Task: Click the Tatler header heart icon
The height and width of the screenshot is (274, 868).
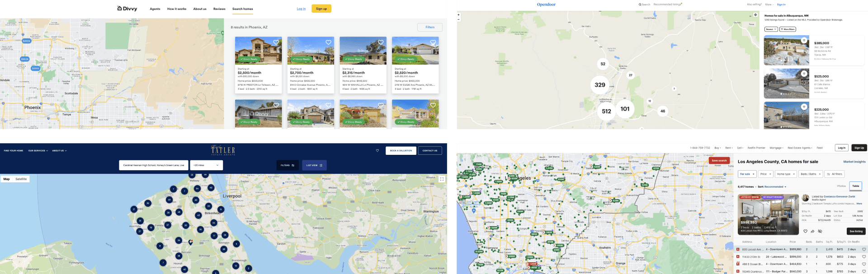Action: [377, 151]
